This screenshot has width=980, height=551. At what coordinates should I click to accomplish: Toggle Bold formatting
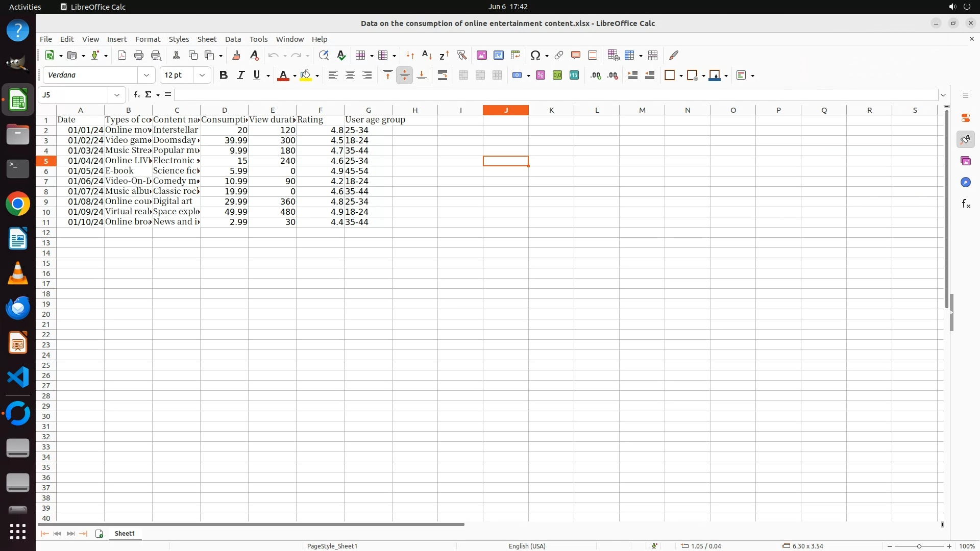tap(223, 75)
